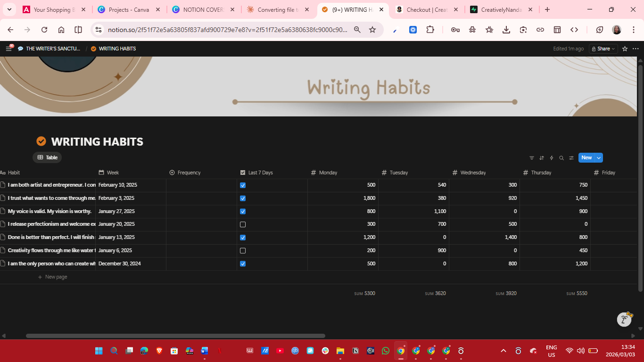Open Notion app from the Windows taskbar

(355, 351)
